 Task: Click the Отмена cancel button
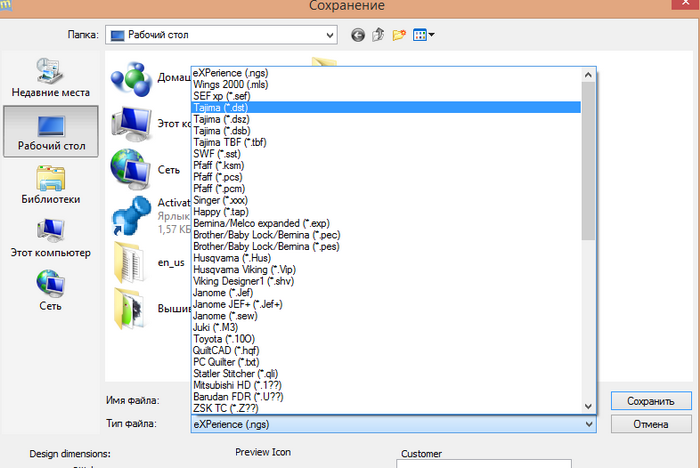[x=651, y=424]
